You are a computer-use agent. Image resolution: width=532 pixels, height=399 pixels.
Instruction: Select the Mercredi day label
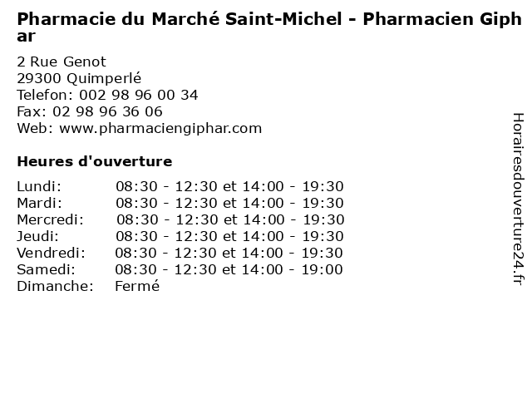tap(50, 219)
